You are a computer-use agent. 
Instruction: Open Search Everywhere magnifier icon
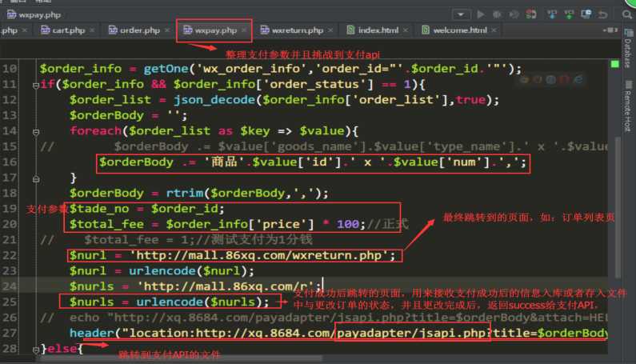[627, 14]
